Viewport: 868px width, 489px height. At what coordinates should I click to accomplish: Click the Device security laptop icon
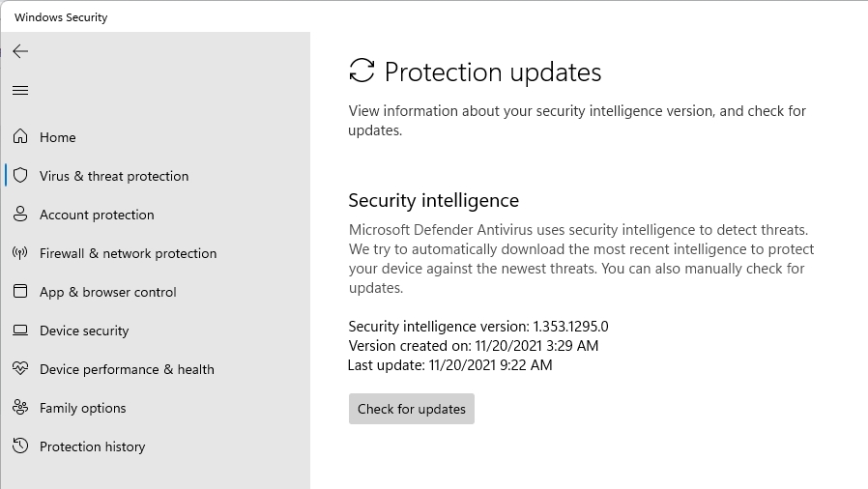(x=20, y=331)
